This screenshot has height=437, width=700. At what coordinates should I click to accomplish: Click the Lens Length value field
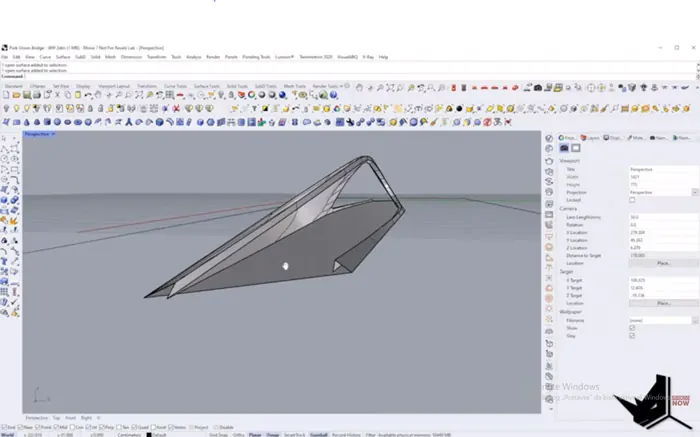(663, 217)
